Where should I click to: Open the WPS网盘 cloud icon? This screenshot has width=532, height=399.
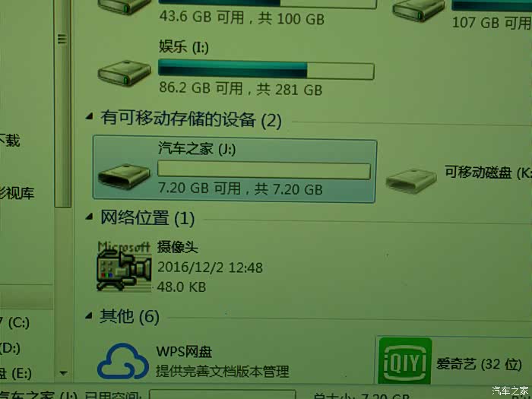[x=123, y=361]
